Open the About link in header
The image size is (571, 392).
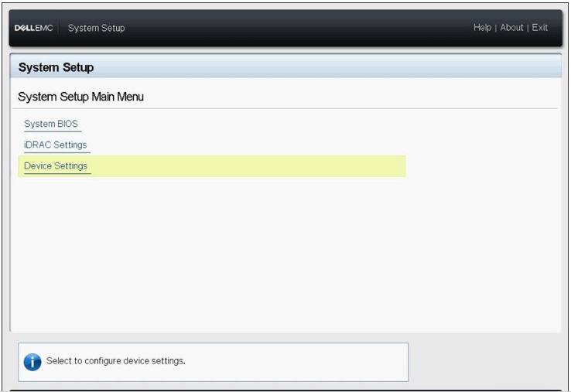pos(511,28)
